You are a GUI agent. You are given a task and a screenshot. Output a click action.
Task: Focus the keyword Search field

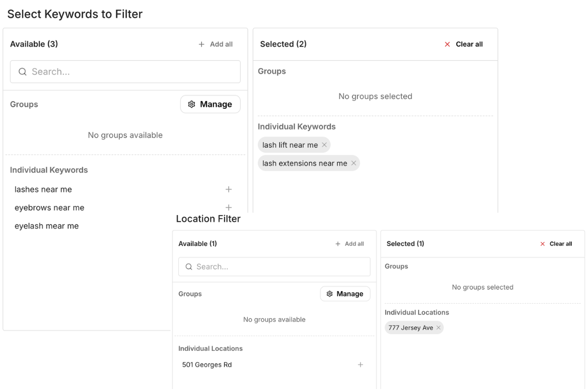(x=132, y=72)
